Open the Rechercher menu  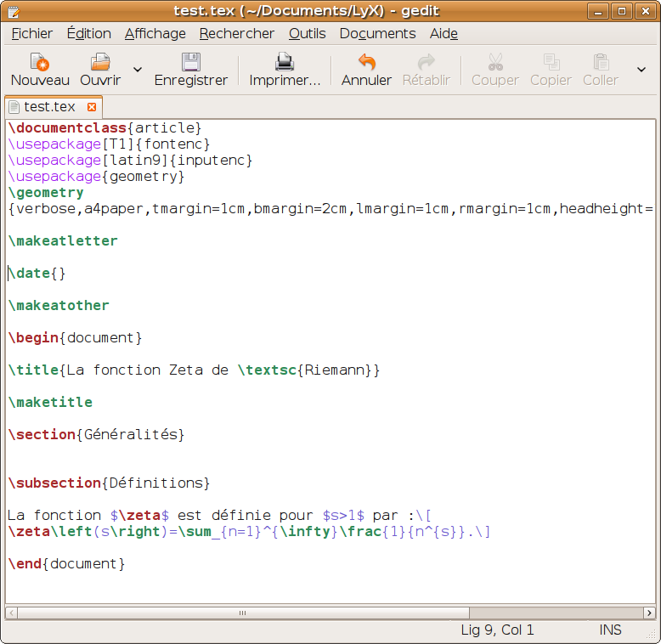[236, 33]
